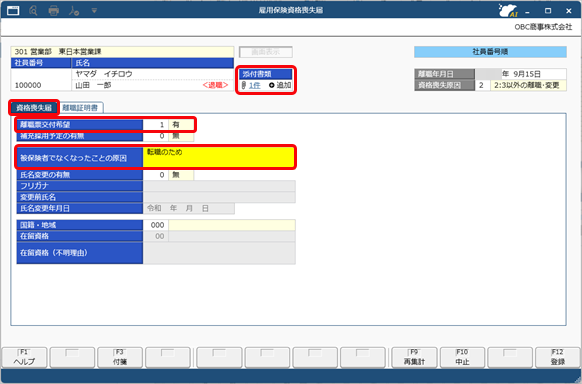Viewport: 582px width, 384px height.
Task: Click the ヤマダ イチロウ furigana text
Action: [104, 74]
